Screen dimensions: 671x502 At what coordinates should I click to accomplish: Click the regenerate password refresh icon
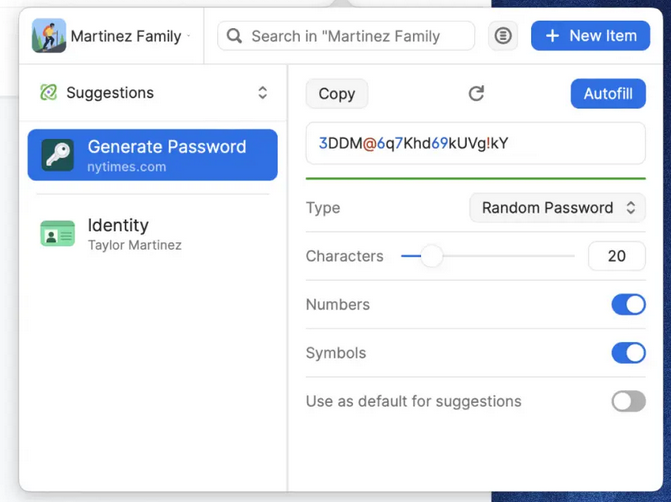(476, 93)
